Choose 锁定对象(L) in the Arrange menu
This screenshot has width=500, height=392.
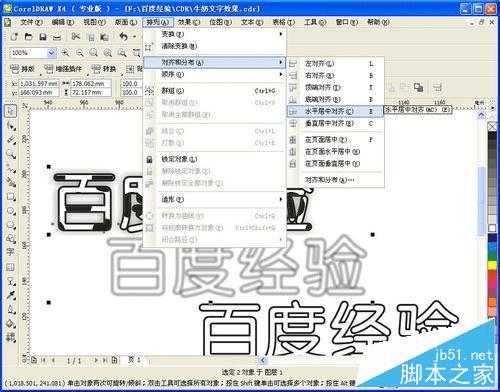coord(215,159)
